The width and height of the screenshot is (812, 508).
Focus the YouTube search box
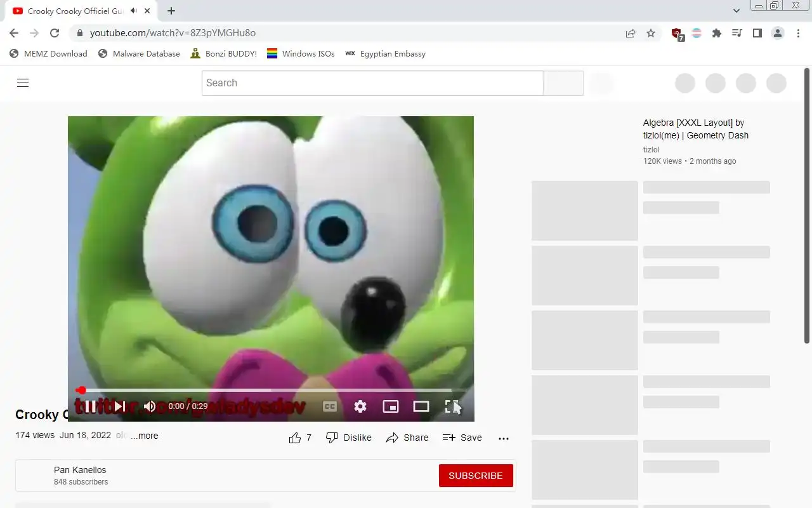coord(372,83)
